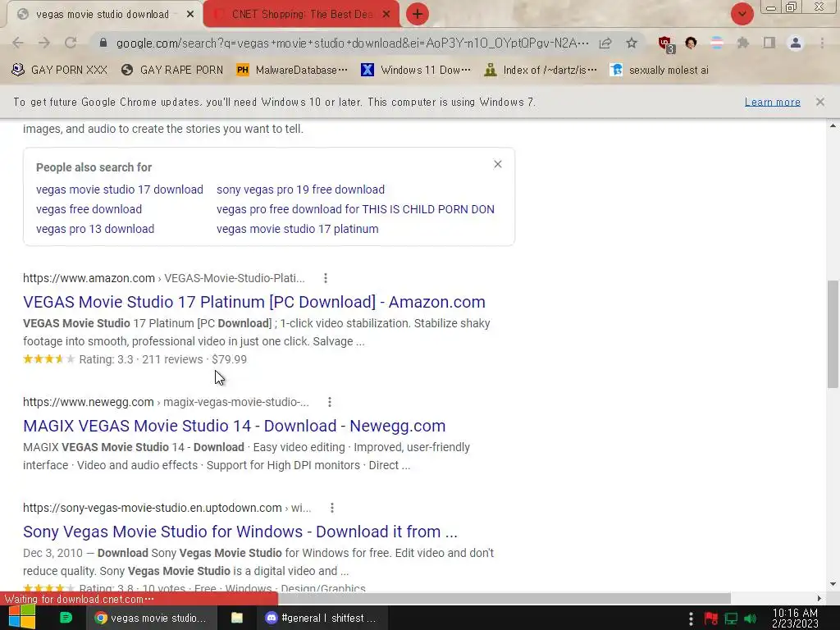Viewport: 840px width, 630px height.
Task: Click the address bar URL field
Action: point(352,43)
